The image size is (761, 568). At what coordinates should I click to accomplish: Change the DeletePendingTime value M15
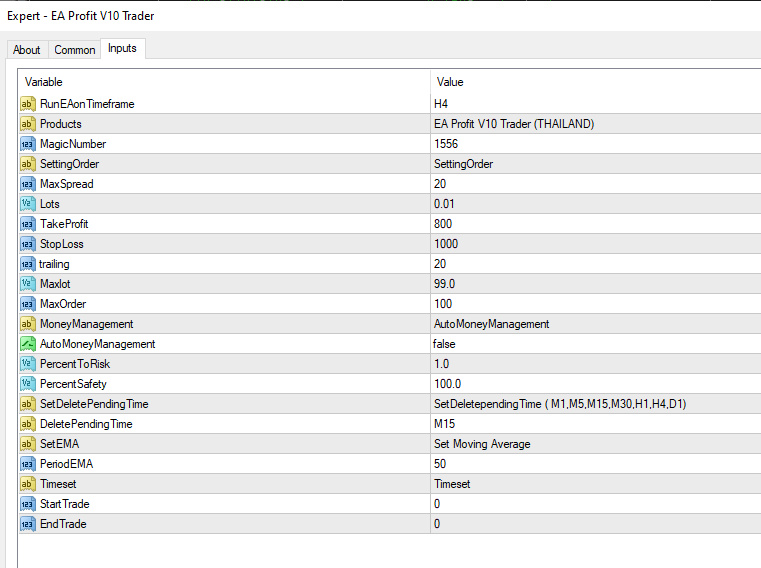click(x=444, y=424)
